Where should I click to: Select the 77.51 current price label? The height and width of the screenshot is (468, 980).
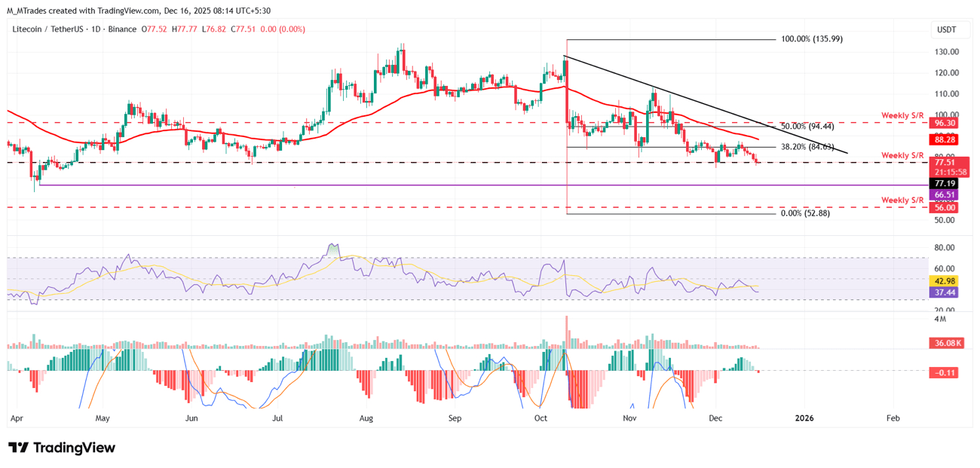coord(945,162)
